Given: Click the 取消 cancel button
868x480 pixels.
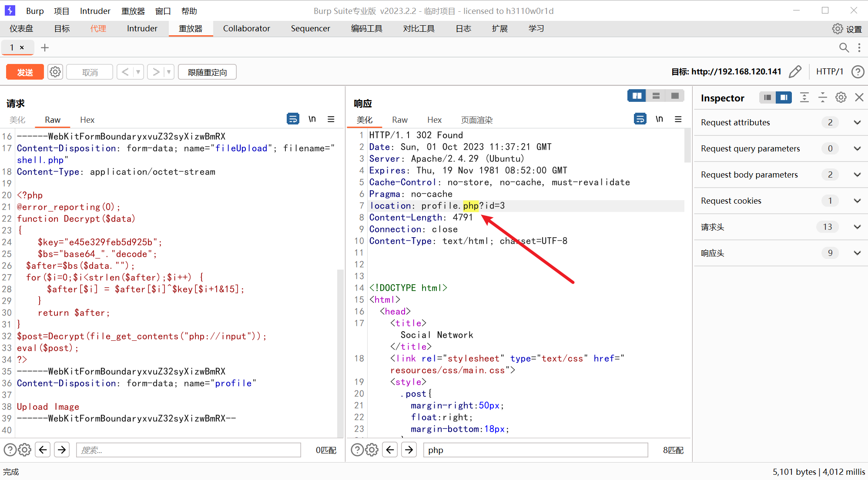Looking at the screenshot, I should click(90, 72).
